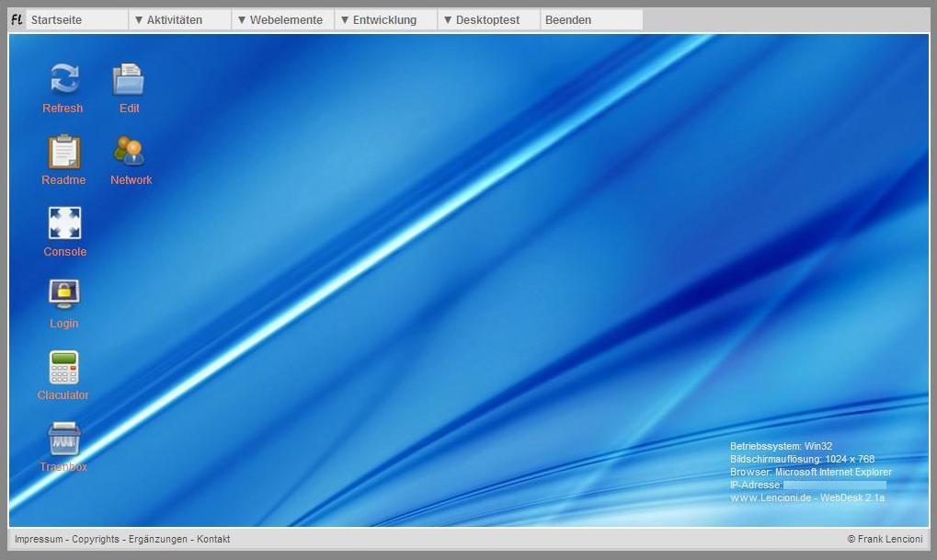Expand the Webelemente dropdown menu
Screen dimensions: 937x560
(282, 19)
